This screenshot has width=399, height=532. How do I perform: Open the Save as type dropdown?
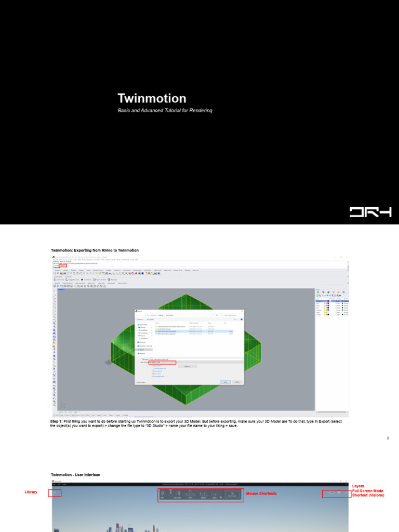tap(196, 362)
